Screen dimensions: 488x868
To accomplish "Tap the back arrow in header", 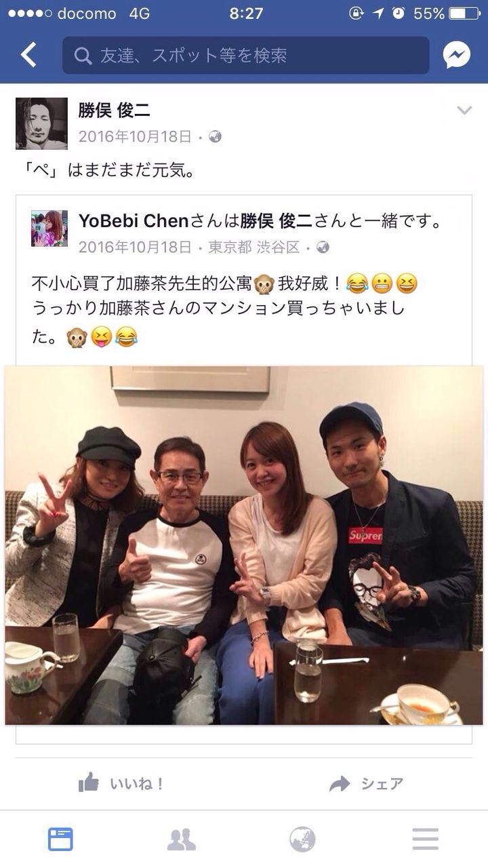I will (x=28, y=55).
